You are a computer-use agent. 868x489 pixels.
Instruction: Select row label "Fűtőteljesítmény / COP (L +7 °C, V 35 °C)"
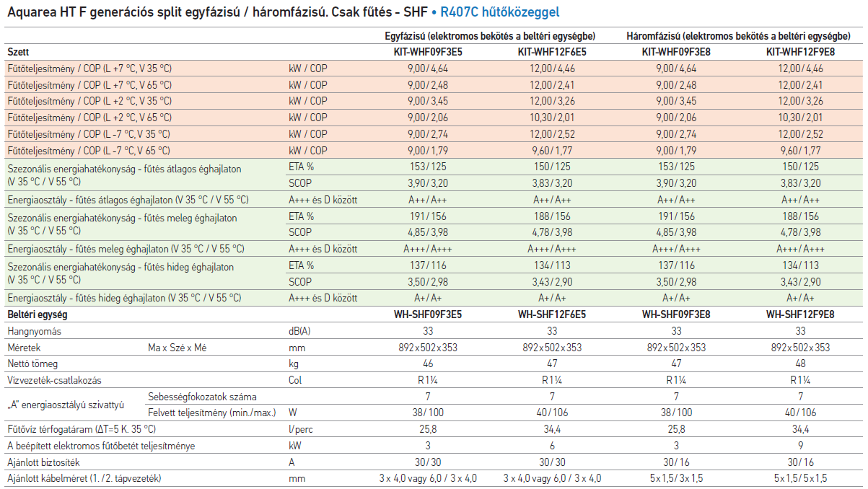pyautogui.click(x=89, y=69)
